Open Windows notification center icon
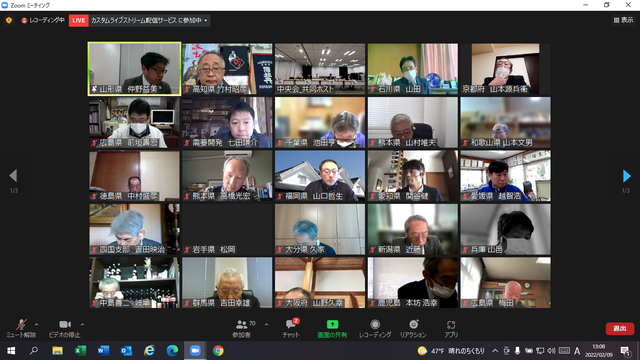 coord(624,351)
